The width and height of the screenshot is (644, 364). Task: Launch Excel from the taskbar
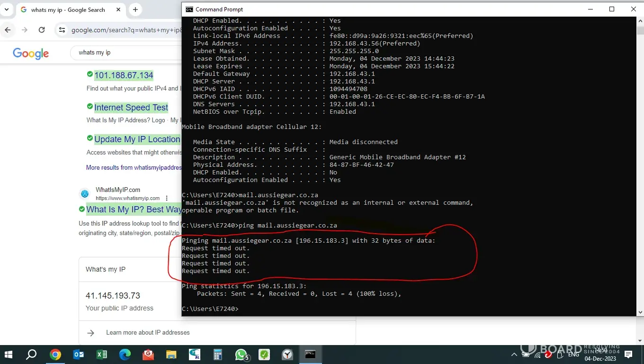click(102, 354)
